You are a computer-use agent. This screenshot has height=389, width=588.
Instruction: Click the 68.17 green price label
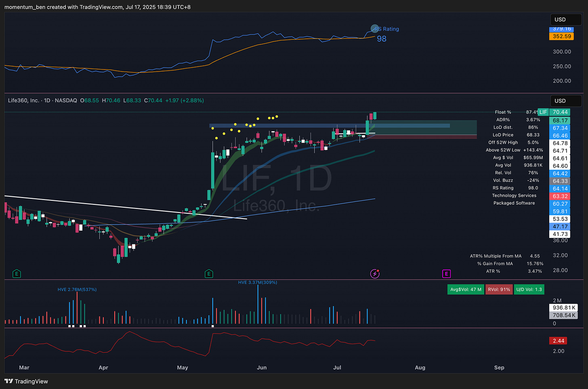pos(560,120)
